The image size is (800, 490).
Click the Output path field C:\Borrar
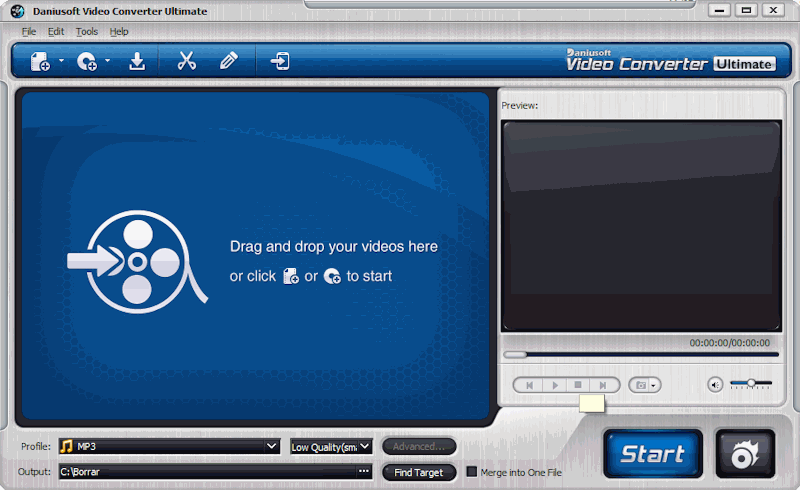(207, 472)
